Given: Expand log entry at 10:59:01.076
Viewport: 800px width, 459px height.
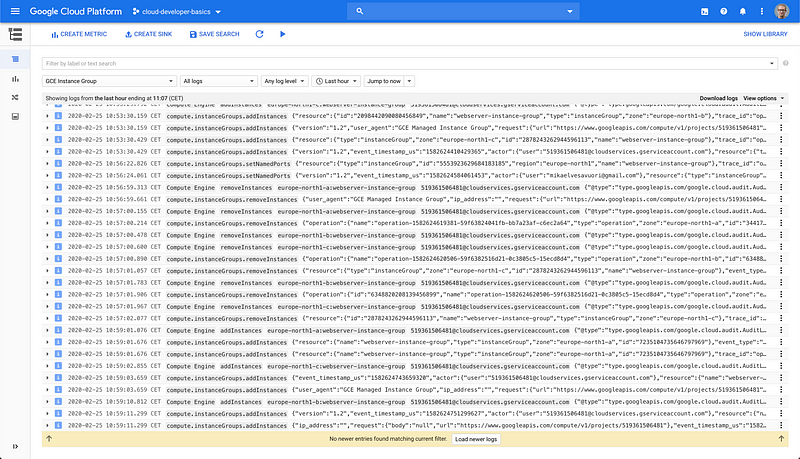Looking at the screenshot, I should (47, 330).
